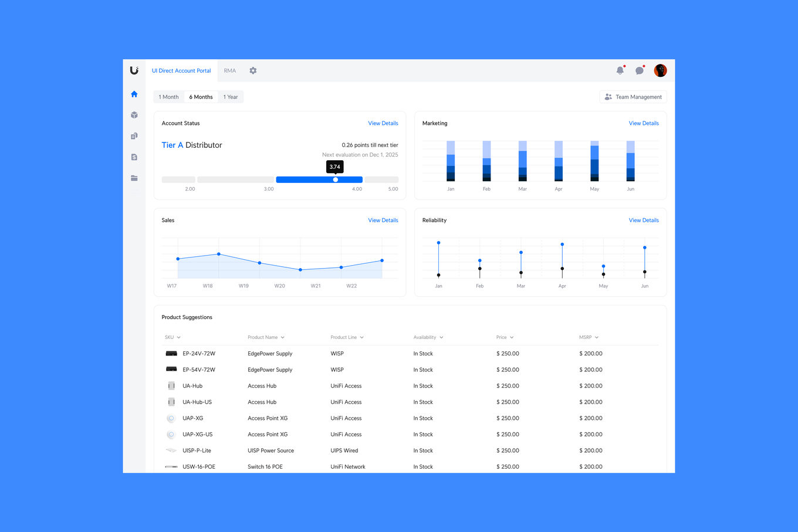Click the last gray segment after 4.00
Image resolution: width=798 pixels, height=532 pixels.
381,179
